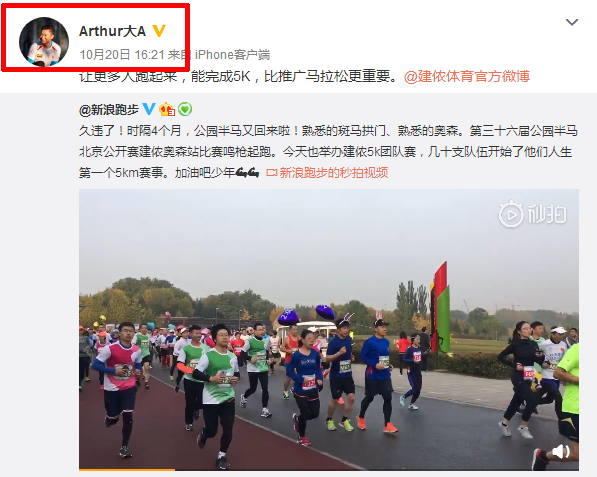The height and width of the screenshot is (477, 597).
Task: Open the reposted text starting 久违了
Action: point(328,152)
